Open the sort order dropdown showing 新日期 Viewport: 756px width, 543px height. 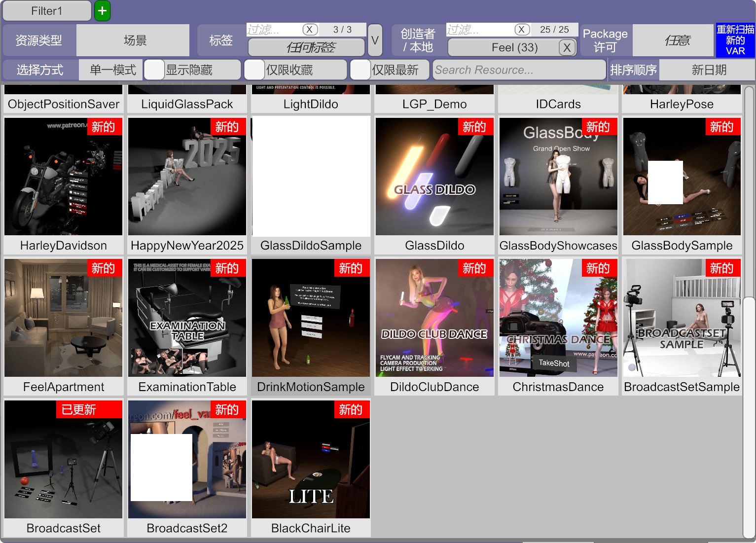point(708,70)
